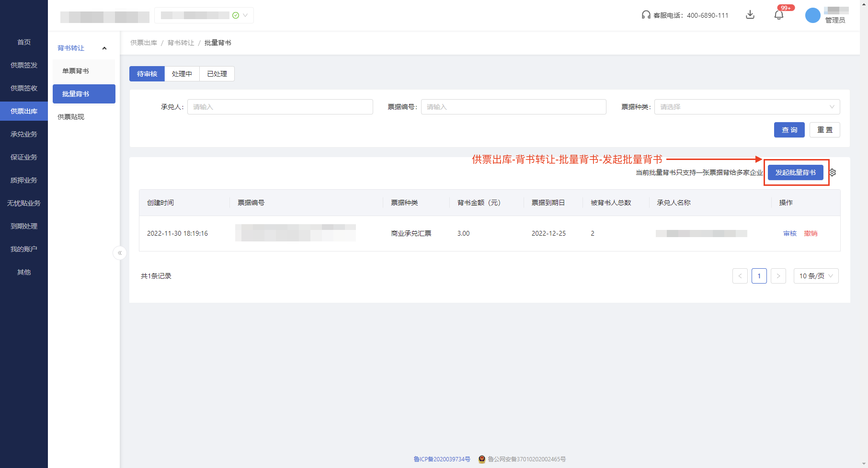
Task: Open the 10条/页 page size dropdown
Action: pos(816,276)
